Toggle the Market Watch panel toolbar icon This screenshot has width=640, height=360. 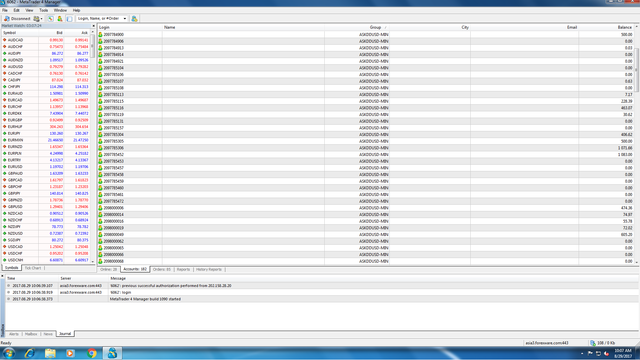(51, 18)
